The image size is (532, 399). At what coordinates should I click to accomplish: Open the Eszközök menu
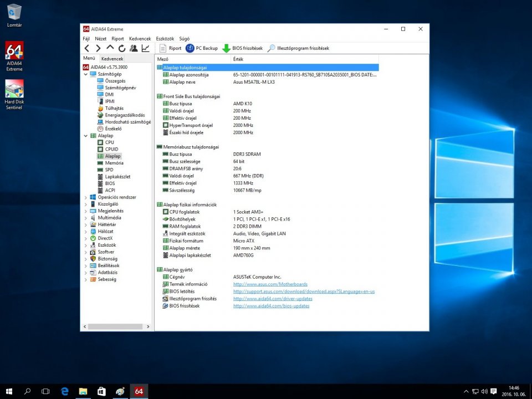tap(165, 39)
